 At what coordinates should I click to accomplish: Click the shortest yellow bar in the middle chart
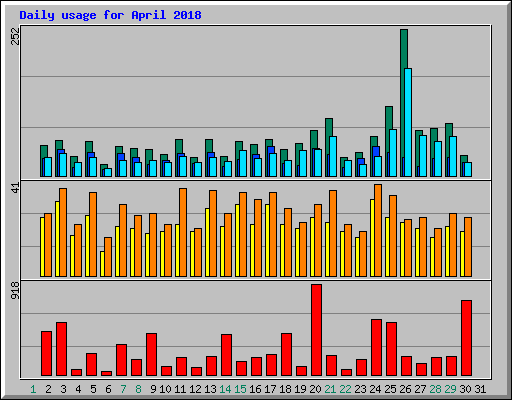[102, 264]
